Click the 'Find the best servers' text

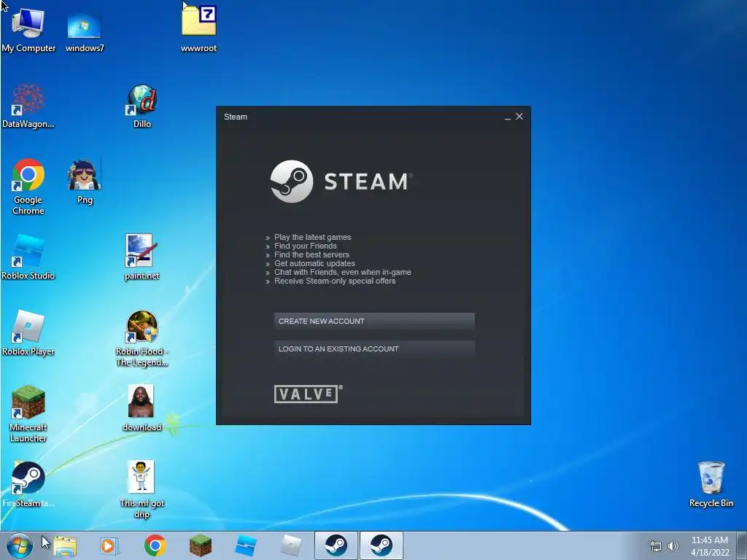[x=311, y=254]
